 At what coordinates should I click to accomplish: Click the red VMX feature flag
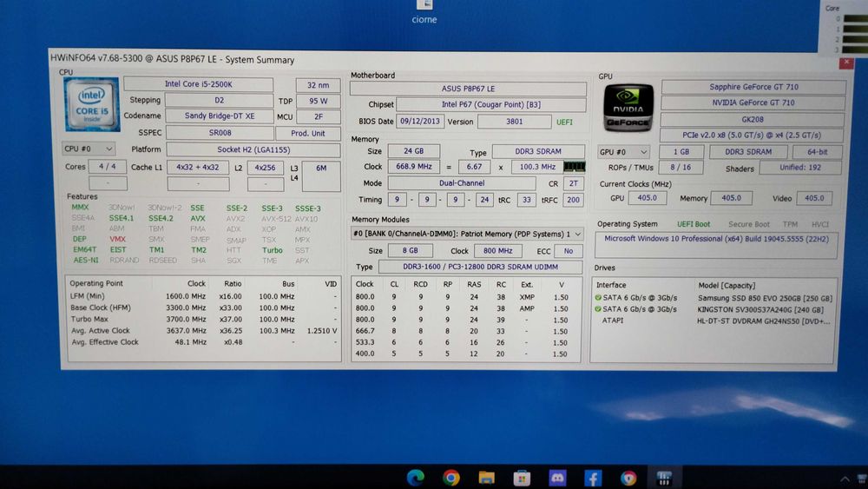[117, 239]
